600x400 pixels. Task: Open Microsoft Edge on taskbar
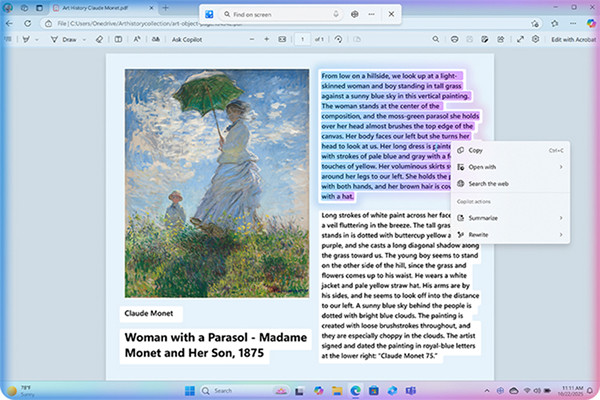pyautogui.click(x=355, y=391)
